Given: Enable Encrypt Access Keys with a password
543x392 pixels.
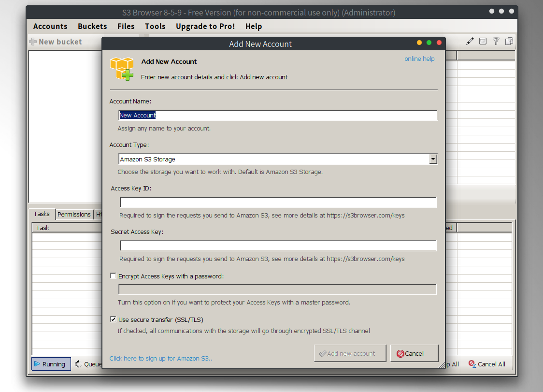Looking at the screenshot, I should 114,276.
